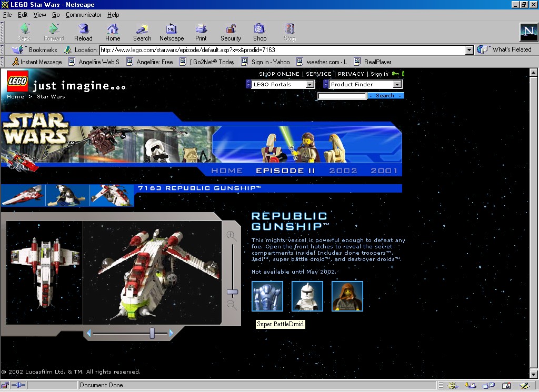This screenshot has width=539, height=392.
Task: Go to Home via toolbar icon
Action: pyautogui.click(x=113, y=32)
